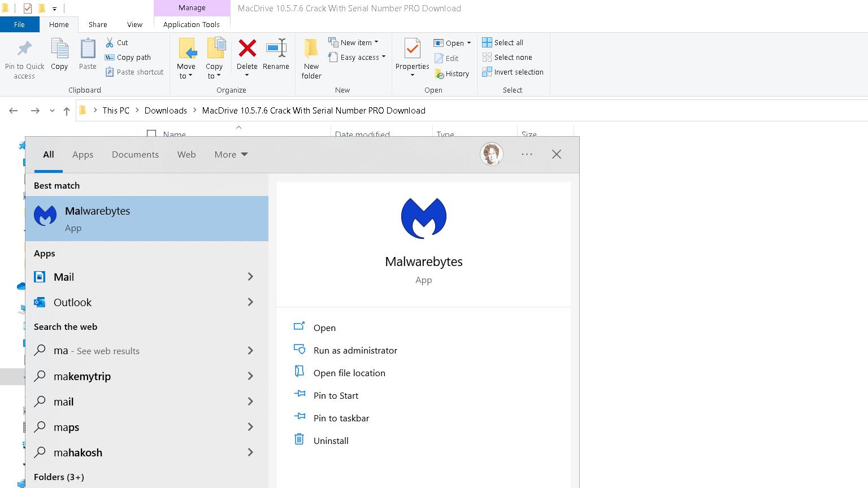Click the Rename icon in Organize group
Screen dimensions: 868x488
(x=276, y=49)
